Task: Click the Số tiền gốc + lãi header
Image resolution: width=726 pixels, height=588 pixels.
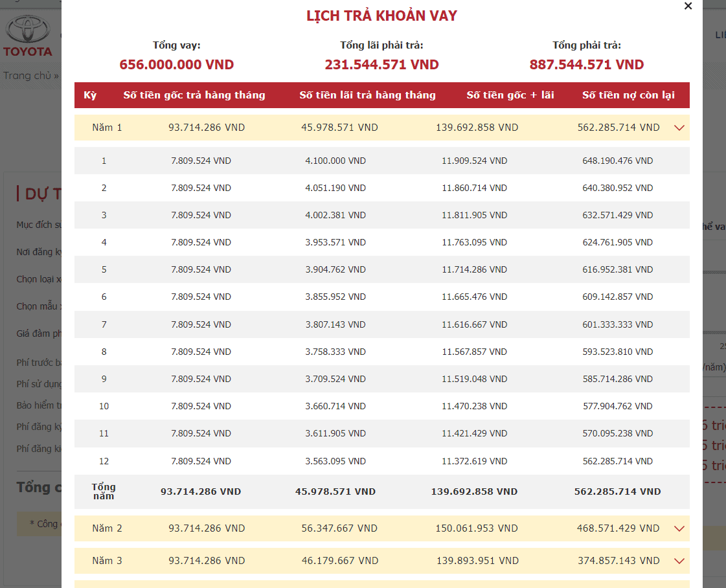Action: coord(510,95)
